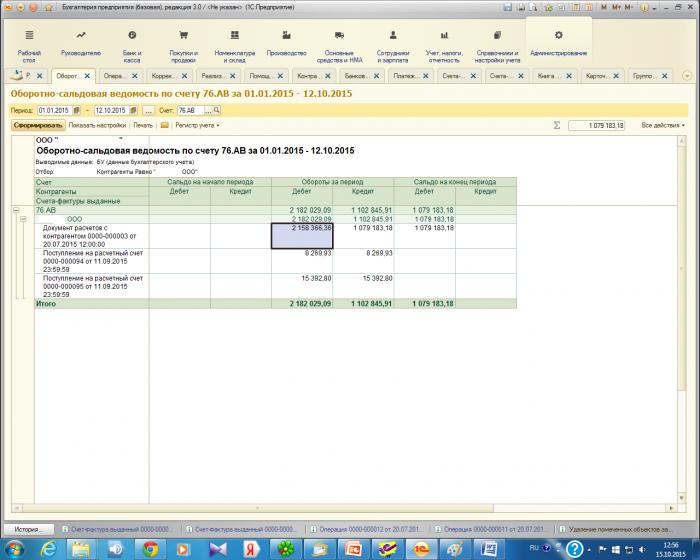
Task: Open calendar for start date 01.01.2015
Action: pyautogui.click(x=77, y=110)
